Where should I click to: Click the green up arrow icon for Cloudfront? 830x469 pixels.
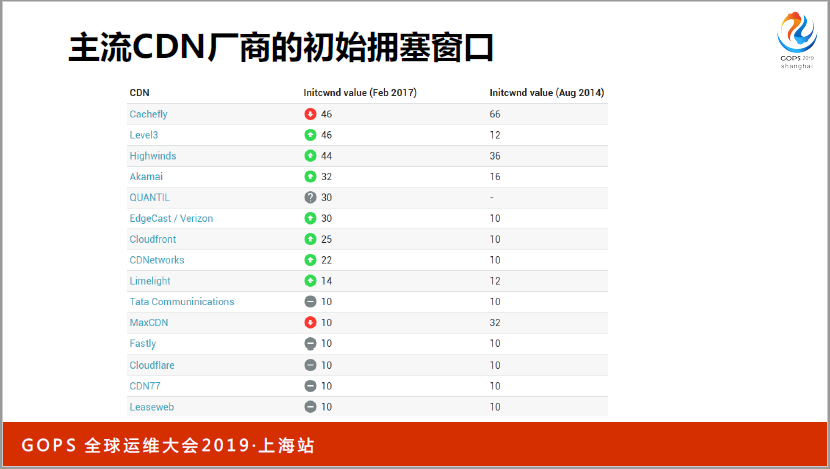point(310,239)
